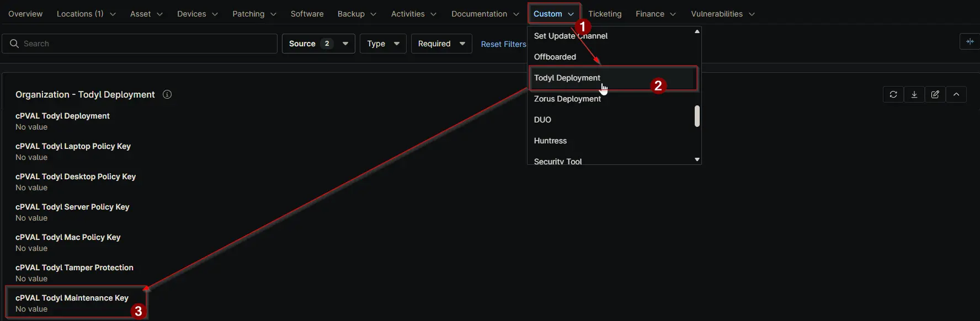Screen dimensions: 980x321
Task: Open the Software tab
Action: click(x=307, y=14)
